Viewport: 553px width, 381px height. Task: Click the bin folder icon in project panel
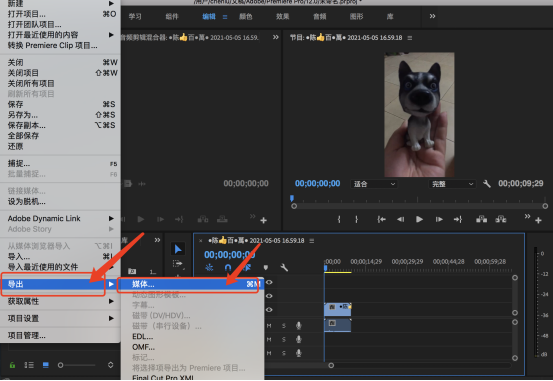point(132,271)
